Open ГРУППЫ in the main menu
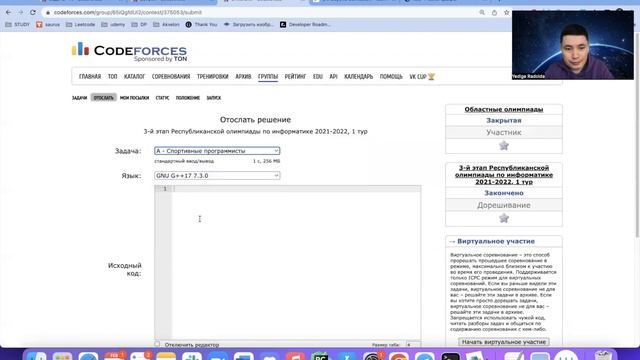This screenshot has height=360, width=640. 268,77
